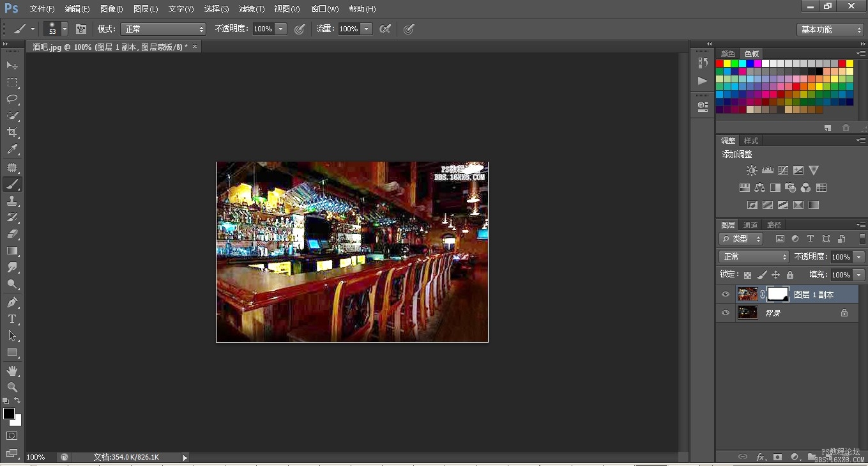Select the Crop tool
This screenshot has width=868, height=466.
click(x=12, y=132)
